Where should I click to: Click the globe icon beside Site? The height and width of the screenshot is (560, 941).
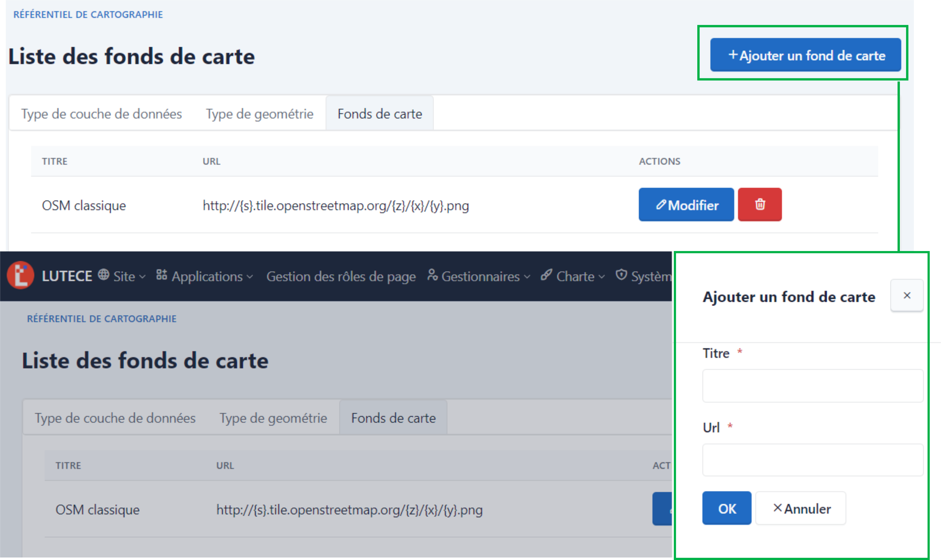pyautogui.click(x=103, y=275)
